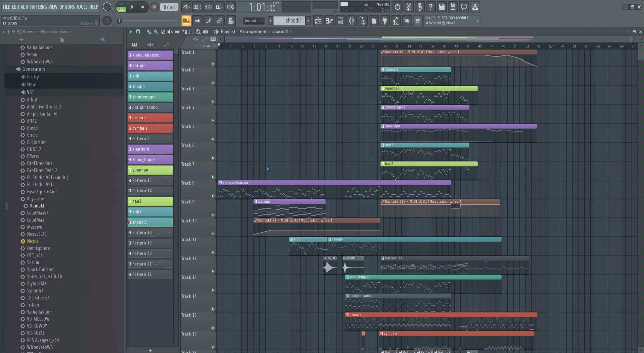Select the Draw pencil tool in playlist

149,32
